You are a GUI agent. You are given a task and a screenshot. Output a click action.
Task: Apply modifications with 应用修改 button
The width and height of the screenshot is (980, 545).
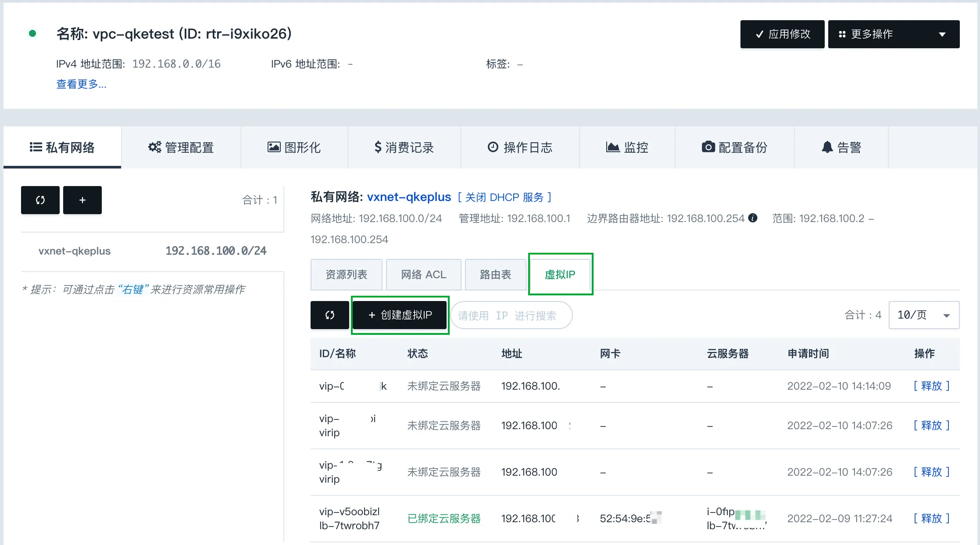(783, 34)
